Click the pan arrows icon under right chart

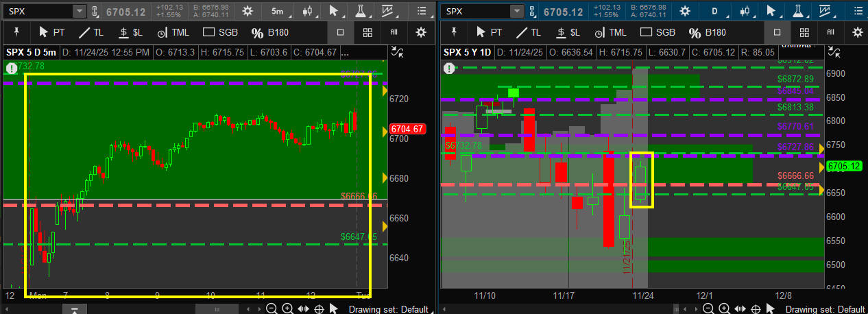click(x=740, y=309)
